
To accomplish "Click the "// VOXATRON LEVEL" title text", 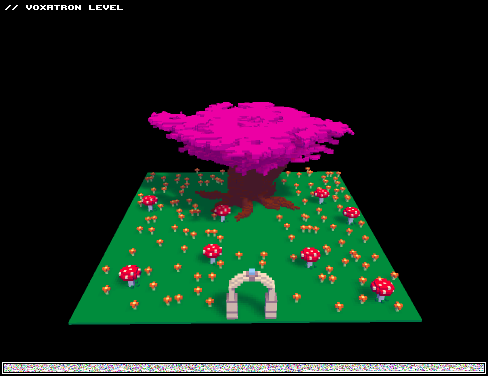I will pos(64,7).
